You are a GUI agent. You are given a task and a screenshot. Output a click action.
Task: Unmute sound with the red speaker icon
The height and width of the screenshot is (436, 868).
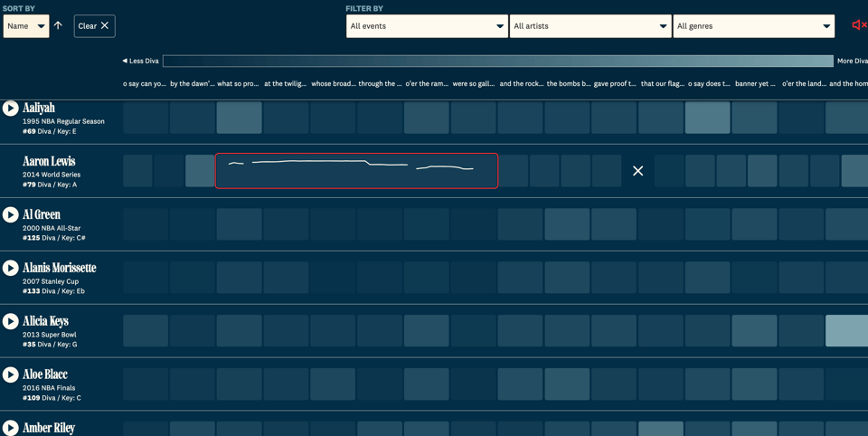(x=859, y=25)
